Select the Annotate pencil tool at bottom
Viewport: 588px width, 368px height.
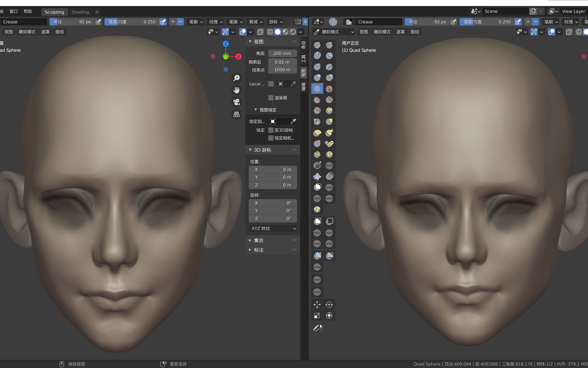[x=317, y=328]
